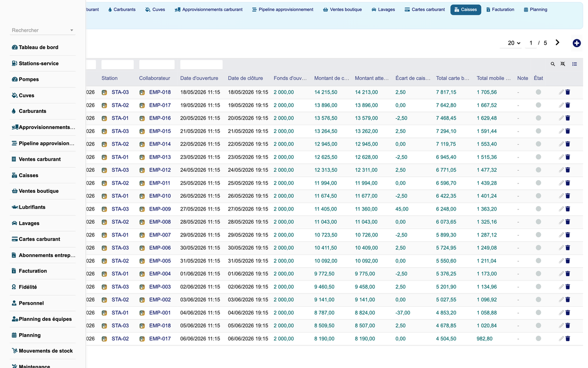
Task: Open Ventes carburant in the sidebar
Action: pyautogui.click(x=36, y=159)
